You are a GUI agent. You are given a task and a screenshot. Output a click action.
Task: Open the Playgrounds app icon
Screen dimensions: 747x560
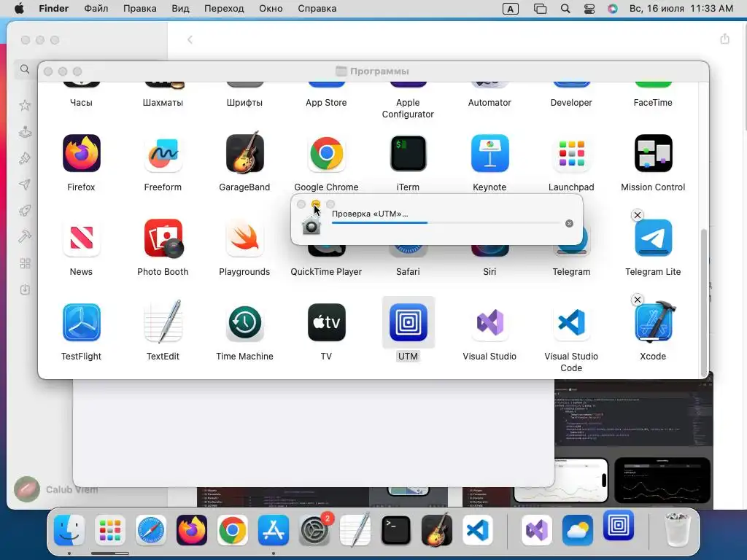click(244, 238)
